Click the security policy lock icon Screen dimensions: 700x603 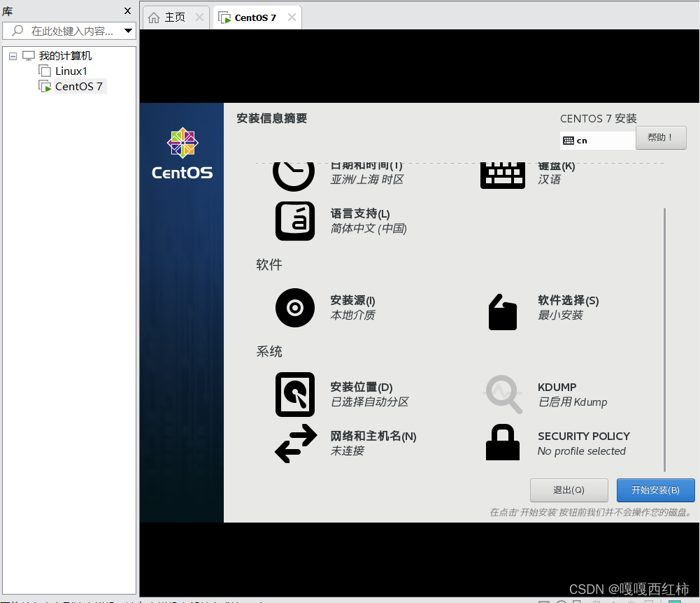click(x=503, y=442)
